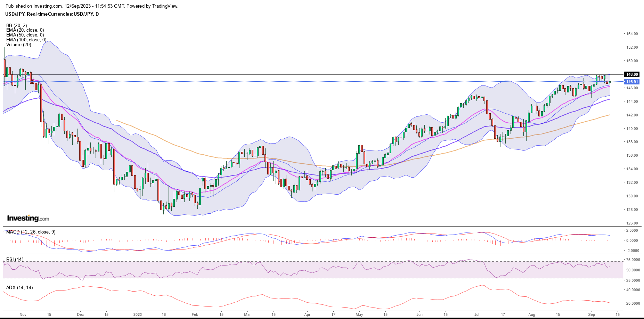Click the 136.00 price axis label
Viewport: 644px width, 319px height.
pyautogui.click(x=632, y=156)
